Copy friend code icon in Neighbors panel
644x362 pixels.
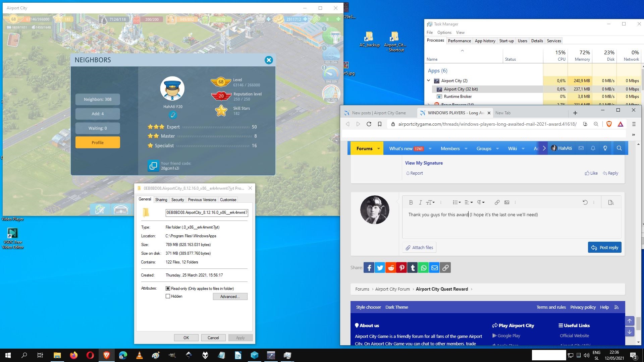153,166
